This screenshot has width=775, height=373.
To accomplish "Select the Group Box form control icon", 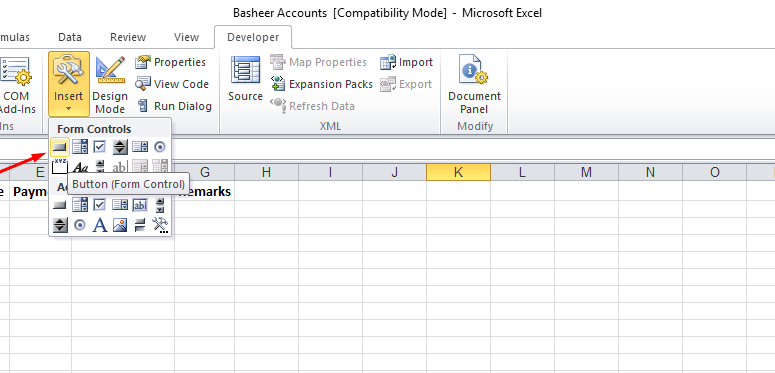I will 60,166.
